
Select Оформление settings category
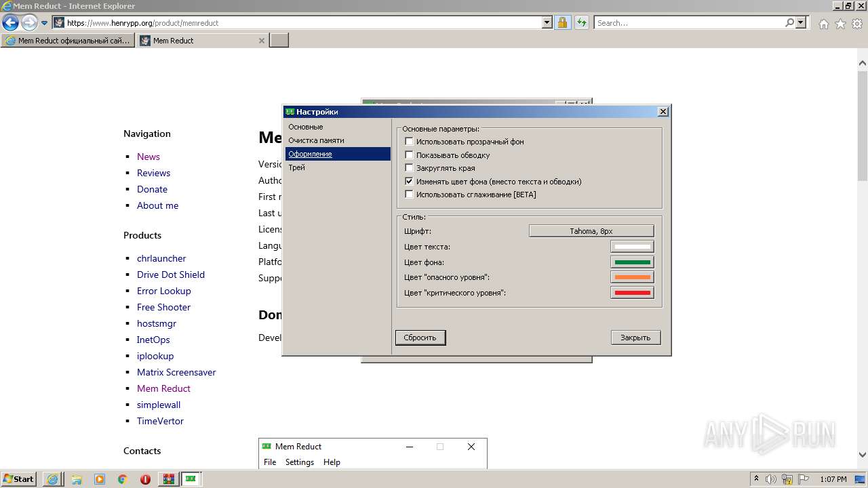point(338,154)
